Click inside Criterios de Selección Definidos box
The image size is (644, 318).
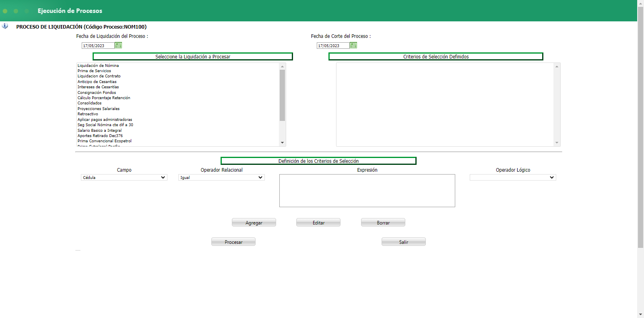pos(445,104)
